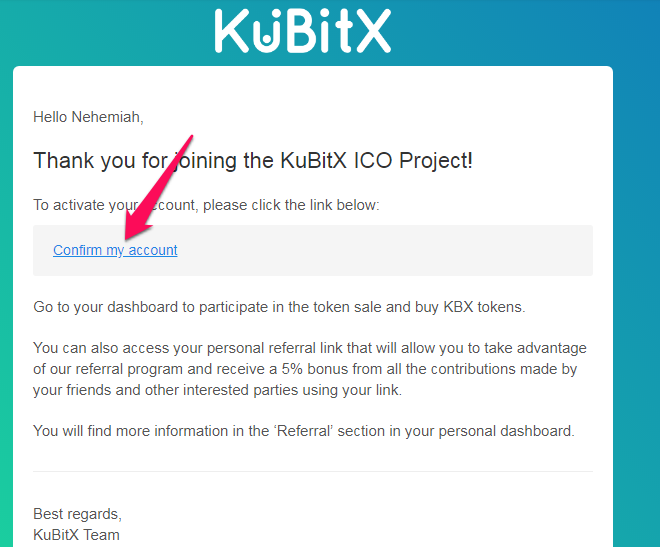The height and width of the screenshot is (547, 660).
Task: Click the your friends and other interested parties line
Action: pos(218,390)
